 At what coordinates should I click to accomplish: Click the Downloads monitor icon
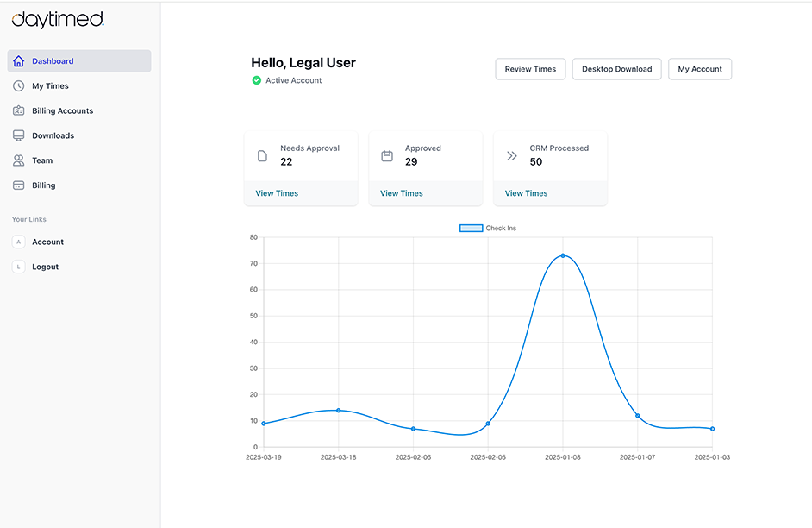pyautogui.click(x=18, y=135)
